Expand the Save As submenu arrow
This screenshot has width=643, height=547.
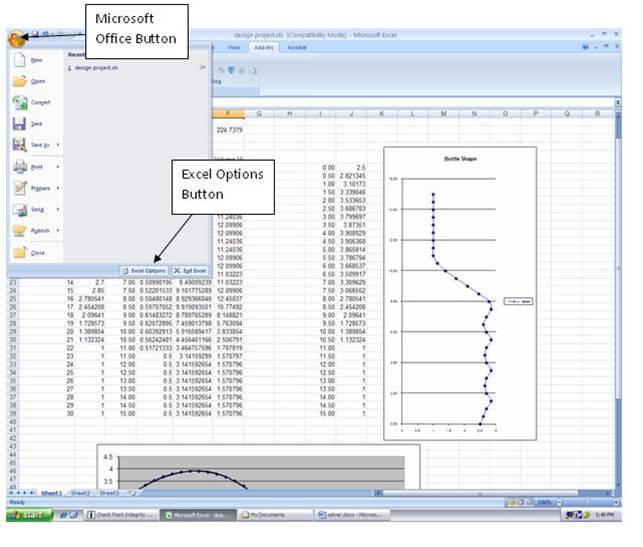coord(58,145)
